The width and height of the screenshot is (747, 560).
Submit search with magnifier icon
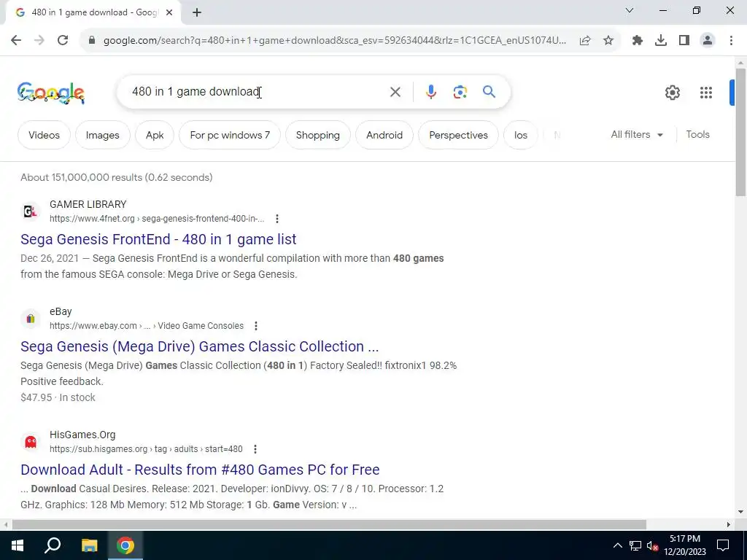point(489,91)
